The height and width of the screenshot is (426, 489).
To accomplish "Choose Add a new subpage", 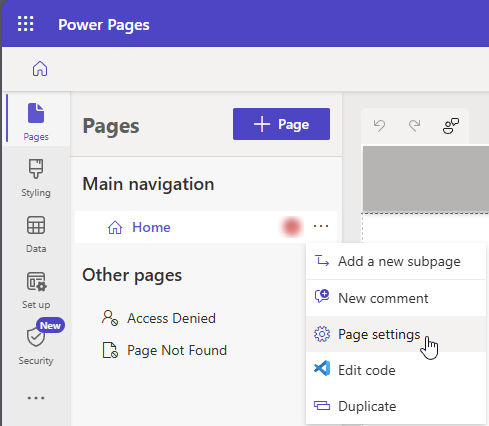I will tap(396, 262).
